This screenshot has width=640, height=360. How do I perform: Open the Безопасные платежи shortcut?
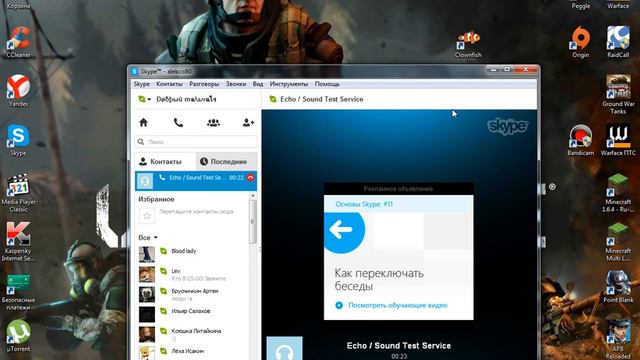coord(18,292)
